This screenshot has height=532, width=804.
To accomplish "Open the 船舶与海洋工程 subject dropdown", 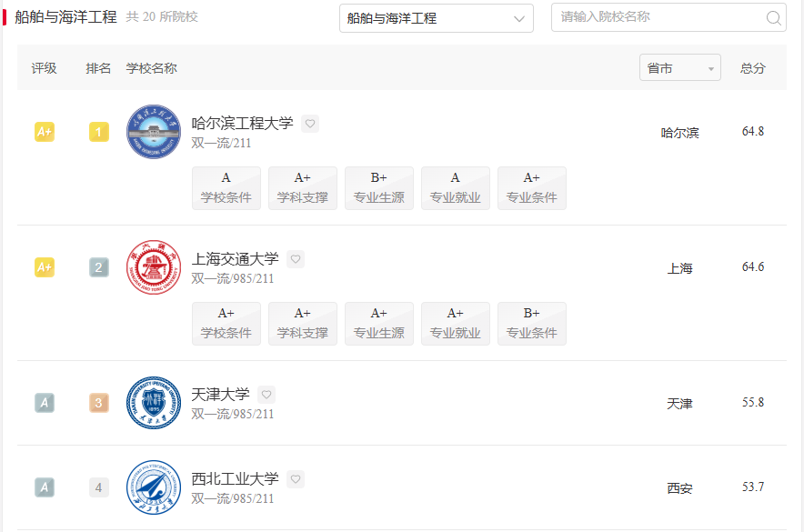I will pyautogui.click(x=437, y=17).
